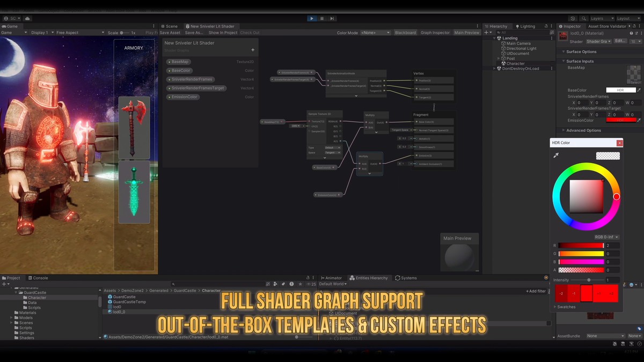
Task: Click Show In Project button
Action: 223,33
